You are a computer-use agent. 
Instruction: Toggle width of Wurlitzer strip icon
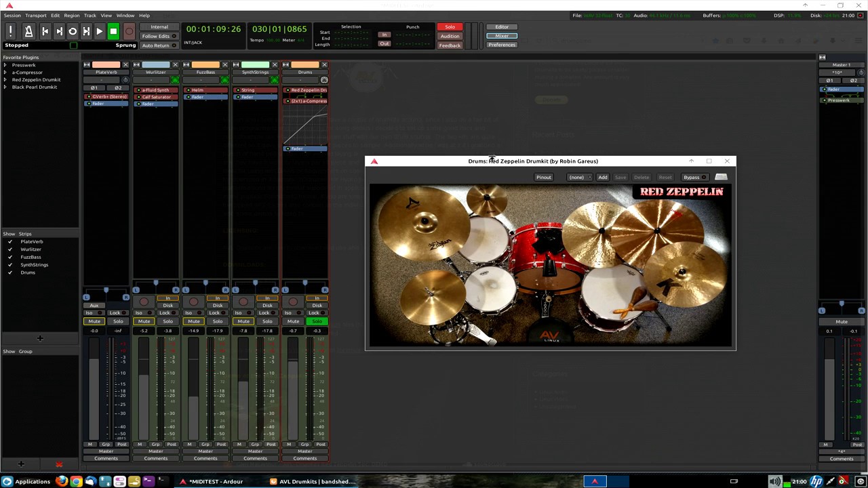click(136, 65)
